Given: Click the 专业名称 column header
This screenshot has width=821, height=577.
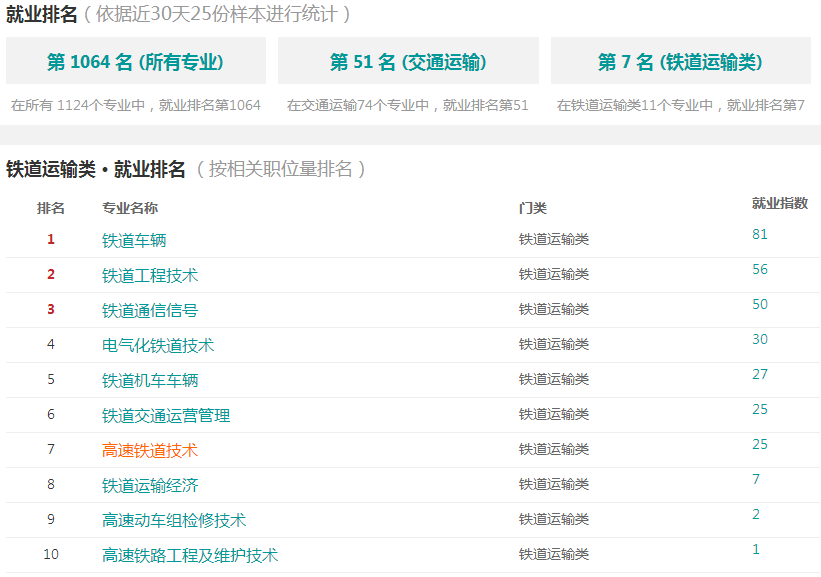Looking at the screenshot, I should pyautogui.click(x=130, y=208).
